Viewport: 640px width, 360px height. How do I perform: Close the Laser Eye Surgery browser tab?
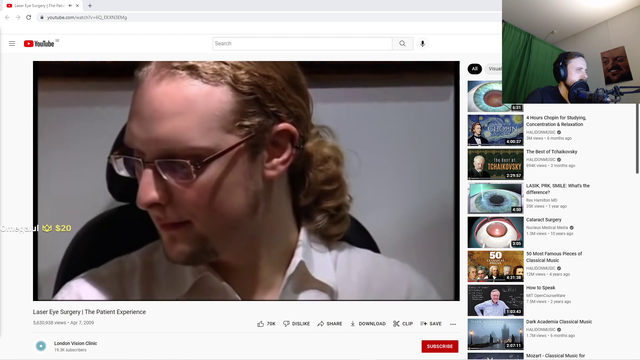click(77, 6)
